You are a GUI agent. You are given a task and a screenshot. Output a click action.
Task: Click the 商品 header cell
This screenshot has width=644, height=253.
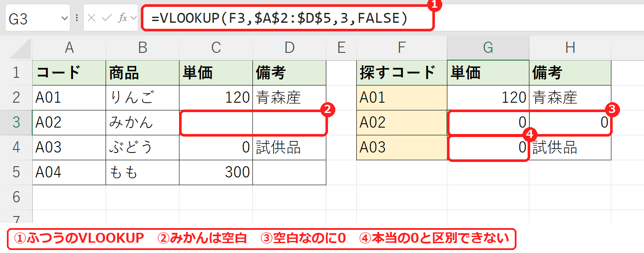(x=143, y=73)
